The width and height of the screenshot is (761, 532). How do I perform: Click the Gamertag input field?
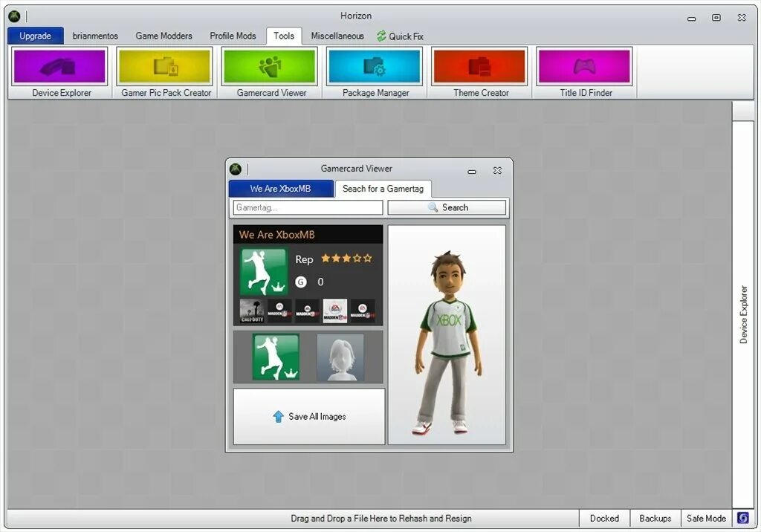click(308, 207)
